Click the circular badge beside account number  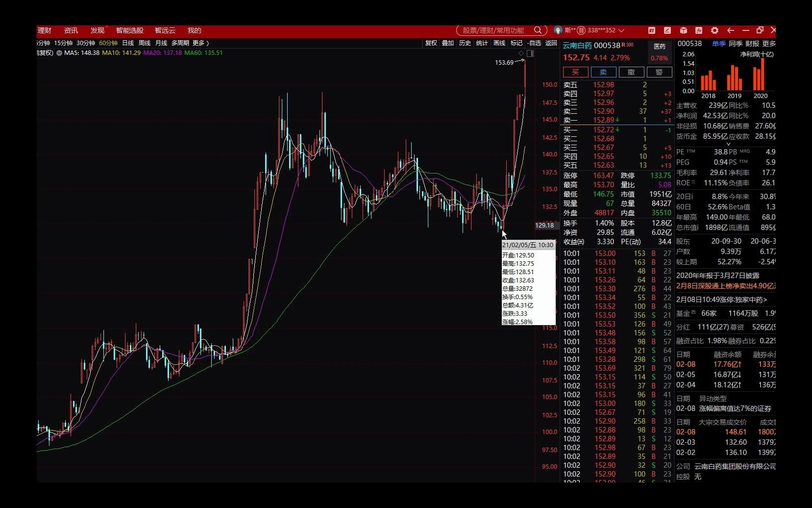coord(581,30)
